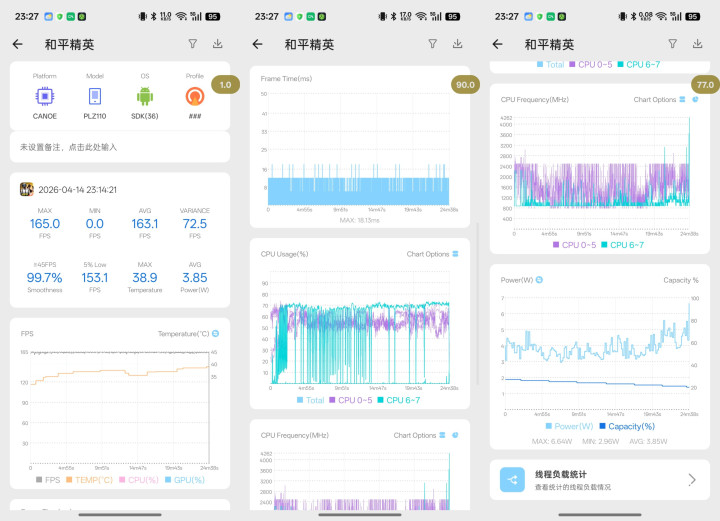
Task: Select the TEMP(°C) legend item
Action: pyautogui.click(x=89, y=480)
